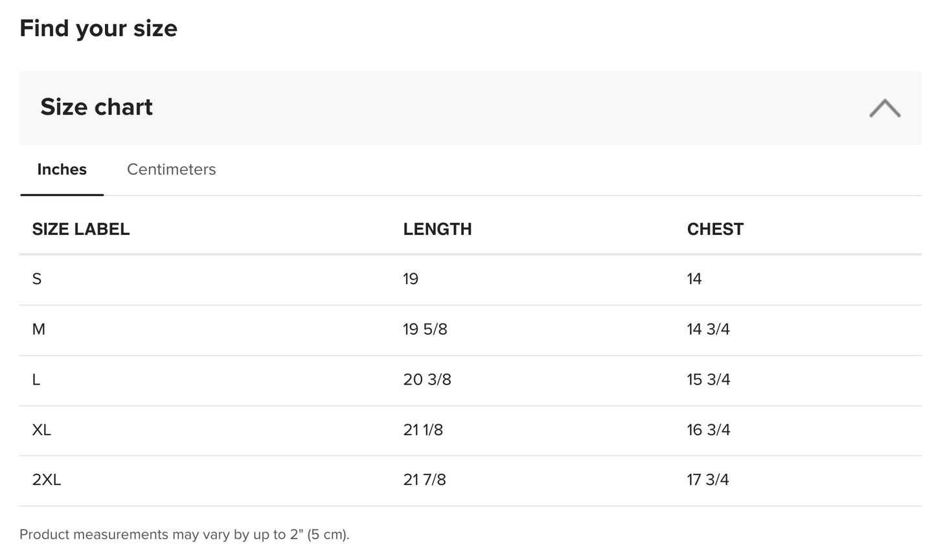Select the Inches tab
The height and width of the screenshot is (560, 936).
pyautogui.click(x=62, y=170)
